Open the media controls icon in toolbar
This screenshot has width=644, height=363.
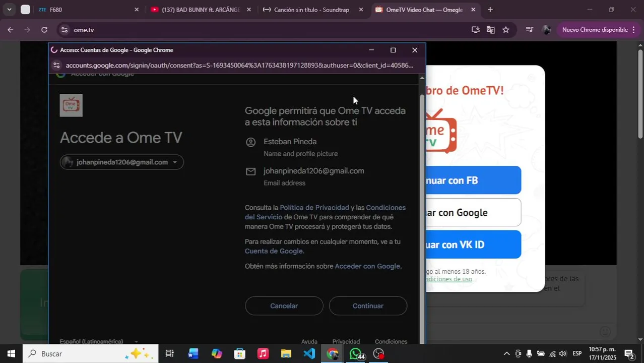pyautogui.click(x=529, y=30)
